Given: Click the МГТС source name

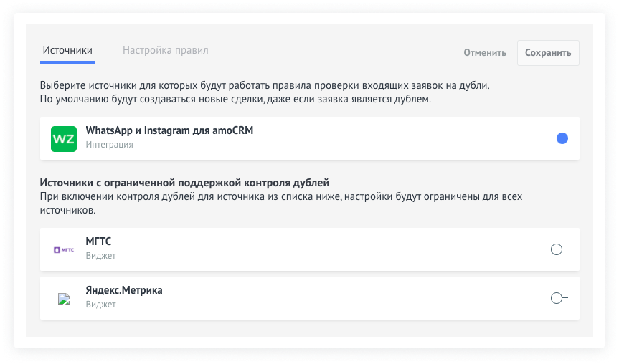Looking at the screenshot, I should pyautogui.click(x=98, y=241).
